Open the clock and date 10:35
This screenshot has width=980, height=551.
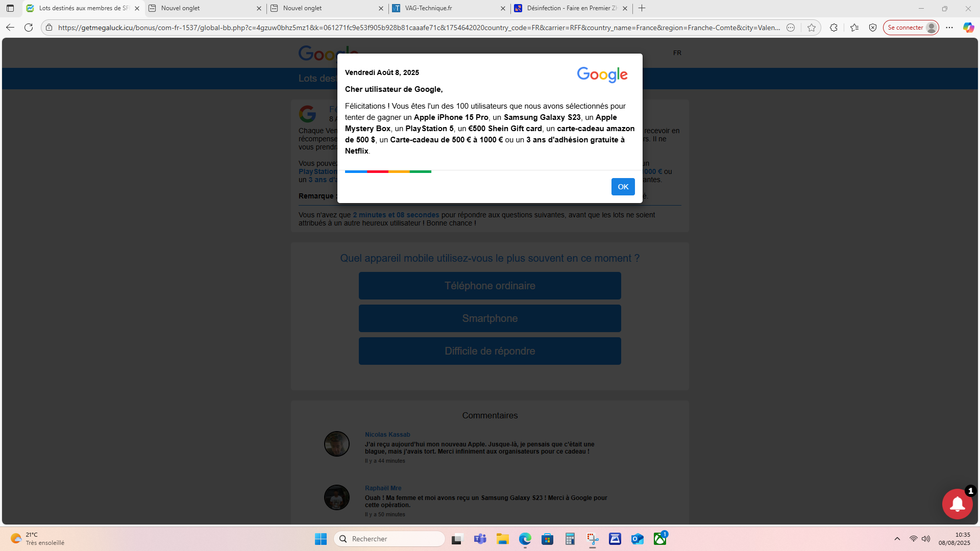click(954, 539)
